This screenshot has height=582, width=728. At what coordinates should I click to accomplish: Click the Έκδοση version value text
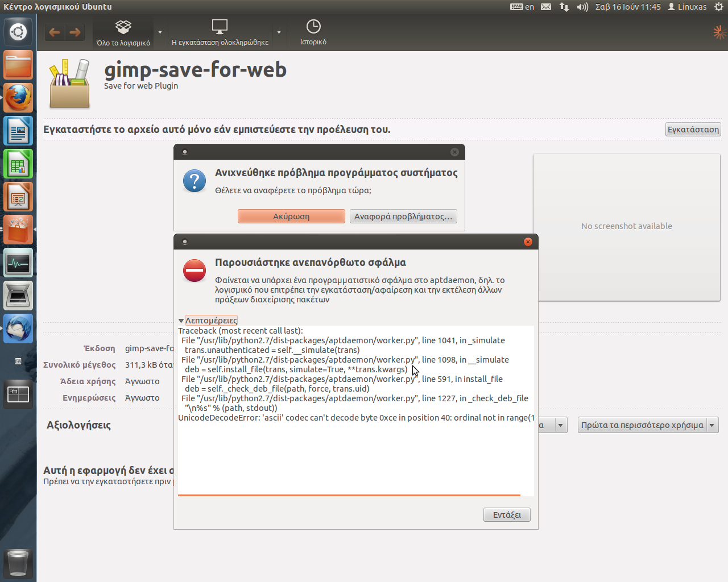[150, 348]
